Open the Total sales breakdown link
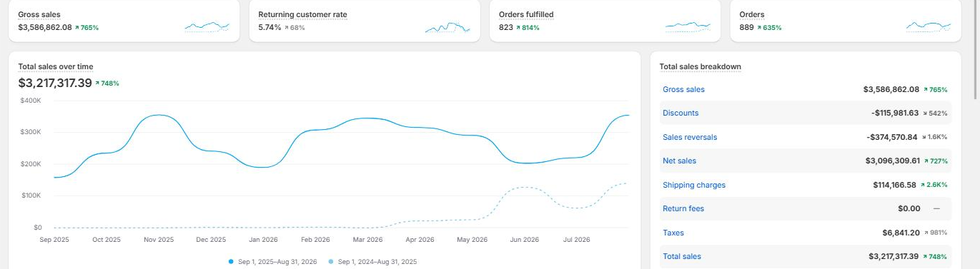The image size is (980, 269). [x=682, y=256]
